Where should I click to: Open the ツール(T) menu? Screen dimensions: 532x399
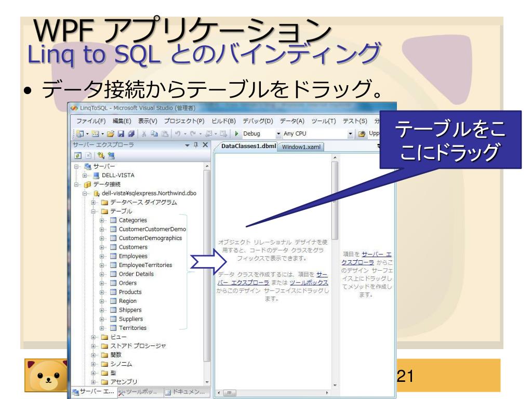(324, 121)
